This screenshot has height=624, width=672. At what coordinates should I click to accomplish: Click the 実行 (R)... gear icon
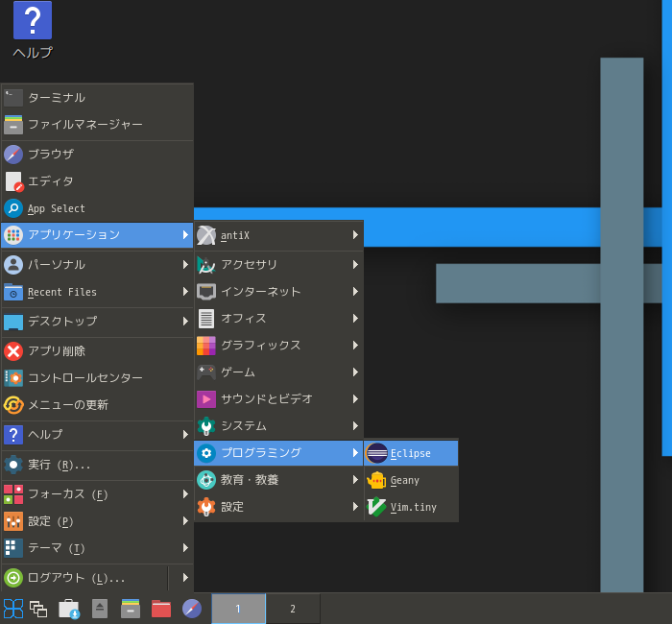pyautogui.click(x=13, y=465)
